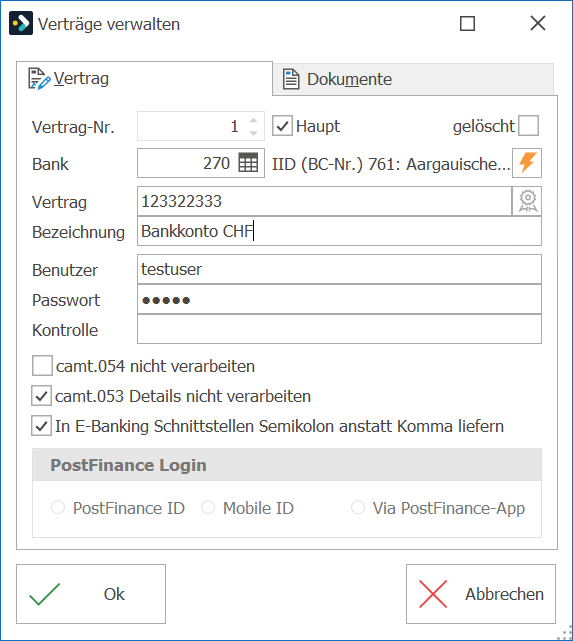573x641 pixels.
Task: Click the green checkmark on Ok
Action: coord(45,594)
